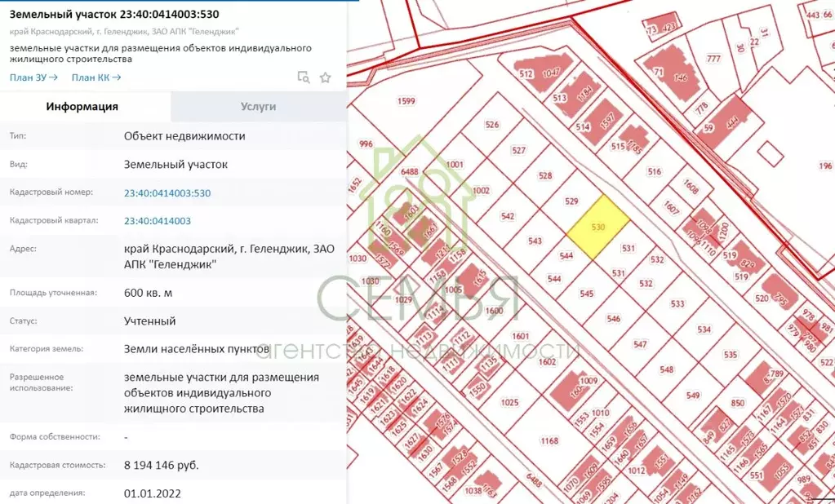Click parcel 526 on the map
The width and height of the screenshot is (835, 504).
click(x=491, y=125)
